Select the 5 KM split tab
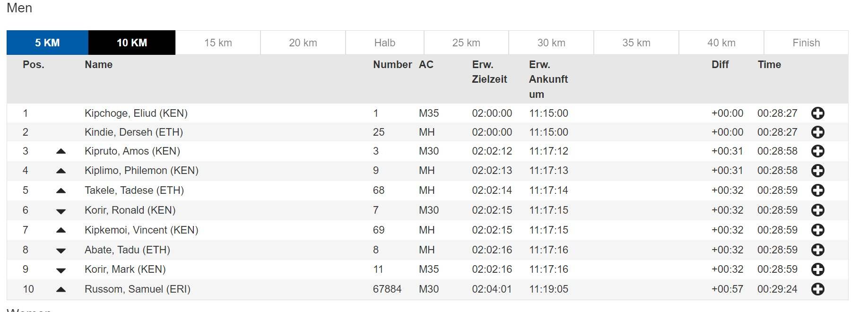The width and height of the screenshot is (868, 312). pos(47,43)
